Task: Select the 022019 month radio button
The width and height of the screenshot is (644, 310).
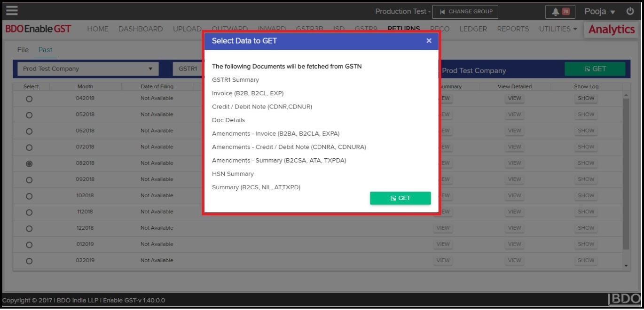Action: coord(29,261)
